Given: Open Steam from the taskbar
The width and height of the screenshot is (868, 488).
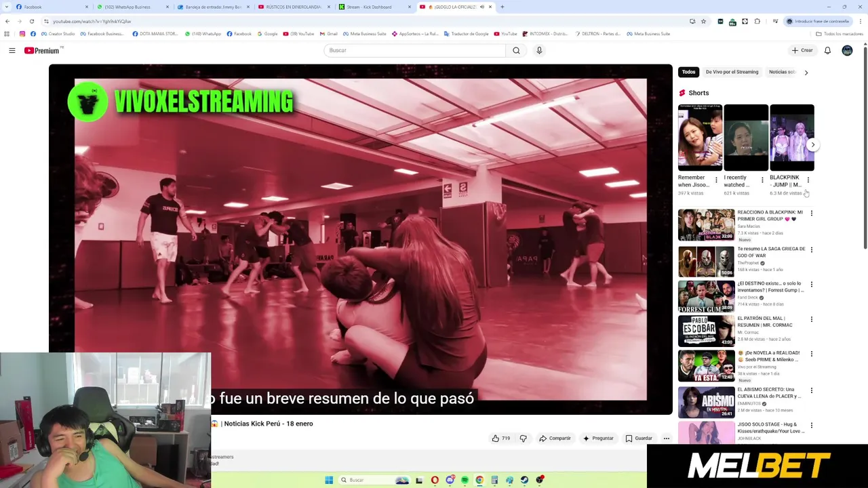Looking at the screenshot, I should pyautogui.click(x=524, y=480).
